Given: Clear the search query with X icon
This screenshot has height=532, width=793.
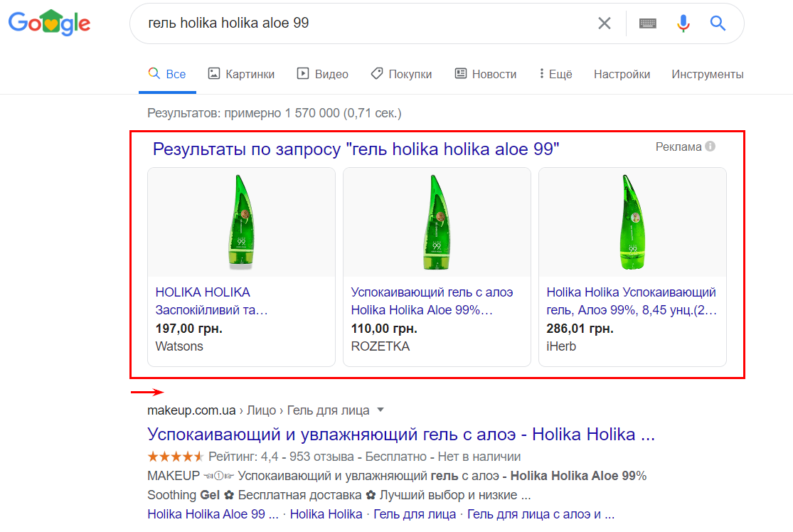Looking at the screenshot, I should click(605, 23).
